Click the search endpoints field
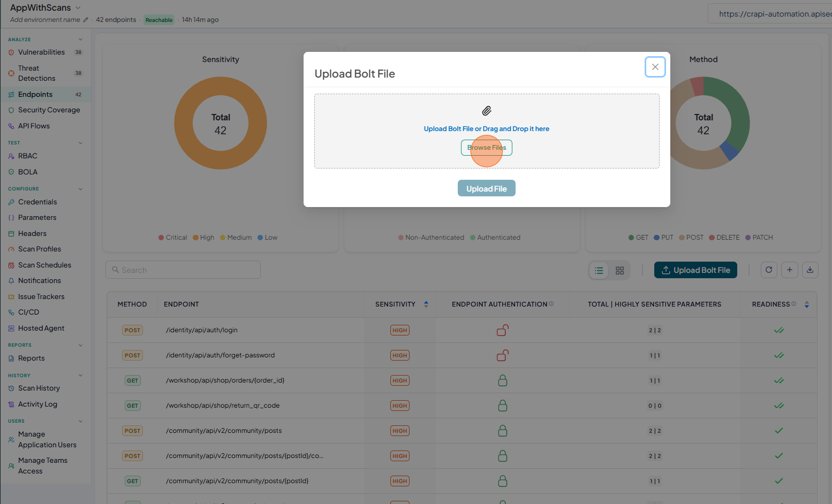Screen dimensions: 832x504 pos(183,270)
